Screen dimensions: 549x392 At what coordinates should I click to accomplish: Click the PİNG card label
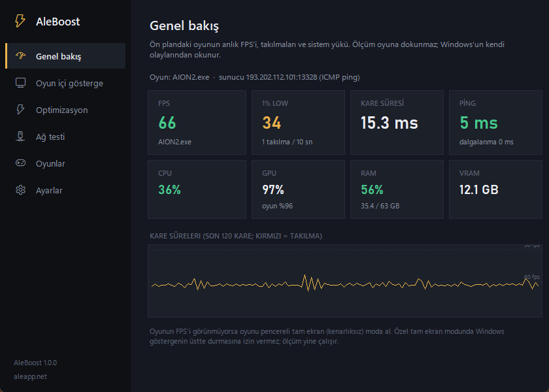pyautogui.click(x=467, y=103)
